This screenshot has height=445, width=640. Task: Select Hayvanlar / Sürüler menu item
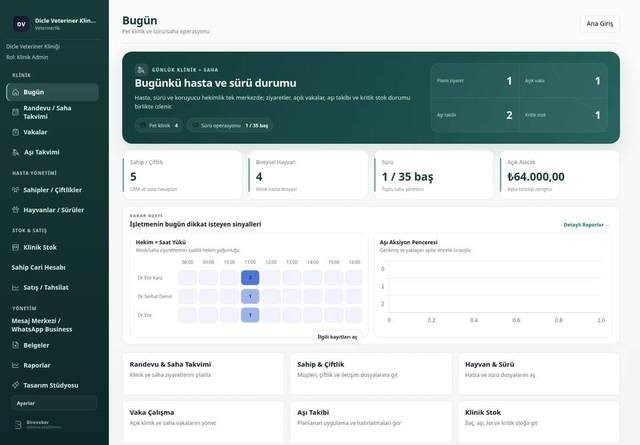(x=52, y=210)
